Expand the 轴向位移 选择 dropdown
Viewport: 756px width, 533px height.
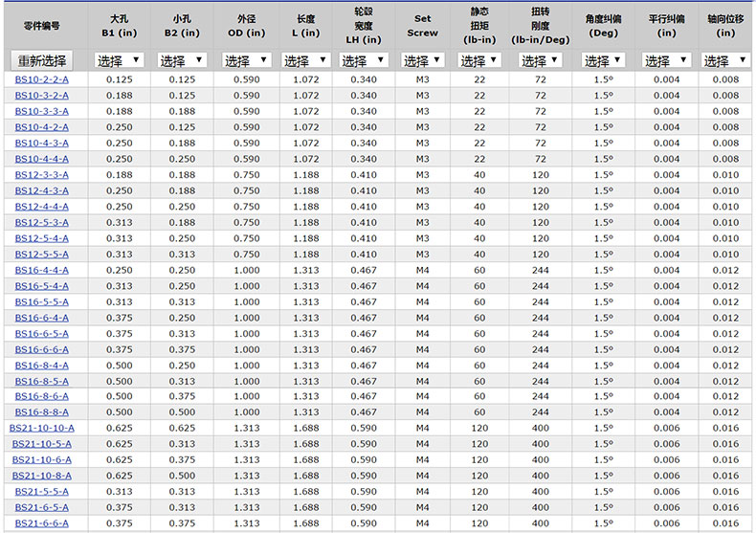tap(724, 60)
